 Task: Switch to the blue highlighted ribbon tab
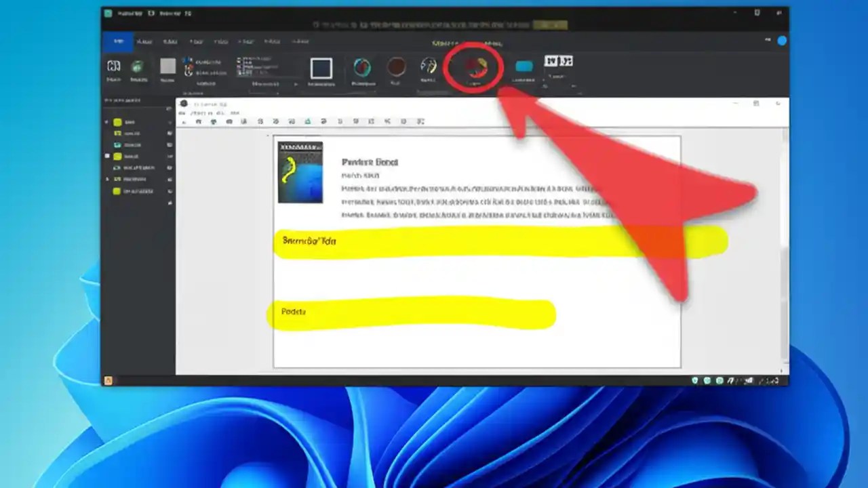(x=119, y=41)
